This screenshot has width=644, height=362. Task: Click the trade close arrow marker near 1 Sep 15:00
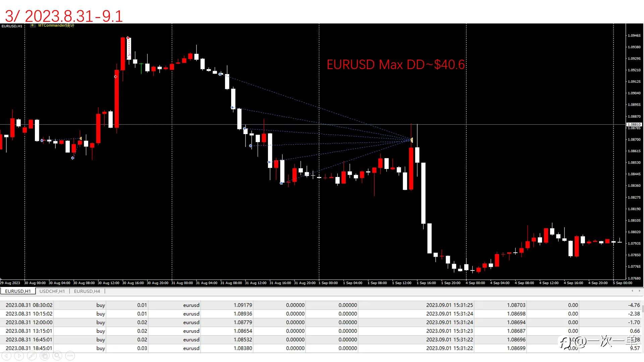[412, 140]
